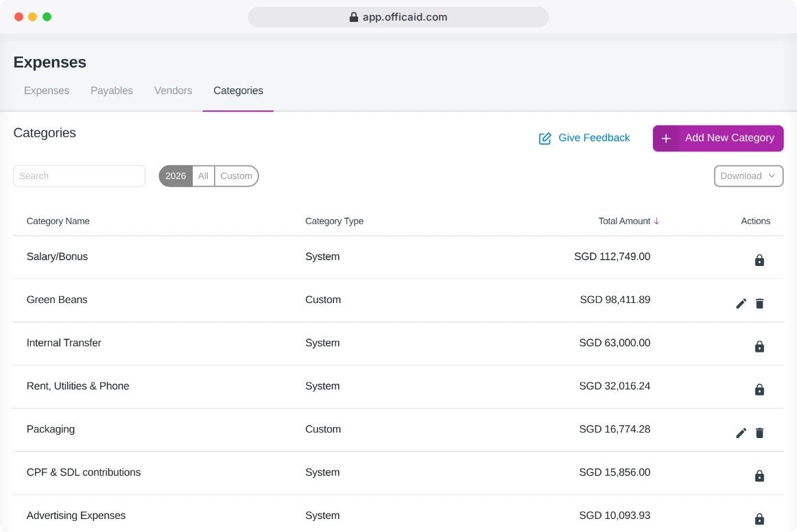Select the 2026 period filter

[x=176, y=176]
